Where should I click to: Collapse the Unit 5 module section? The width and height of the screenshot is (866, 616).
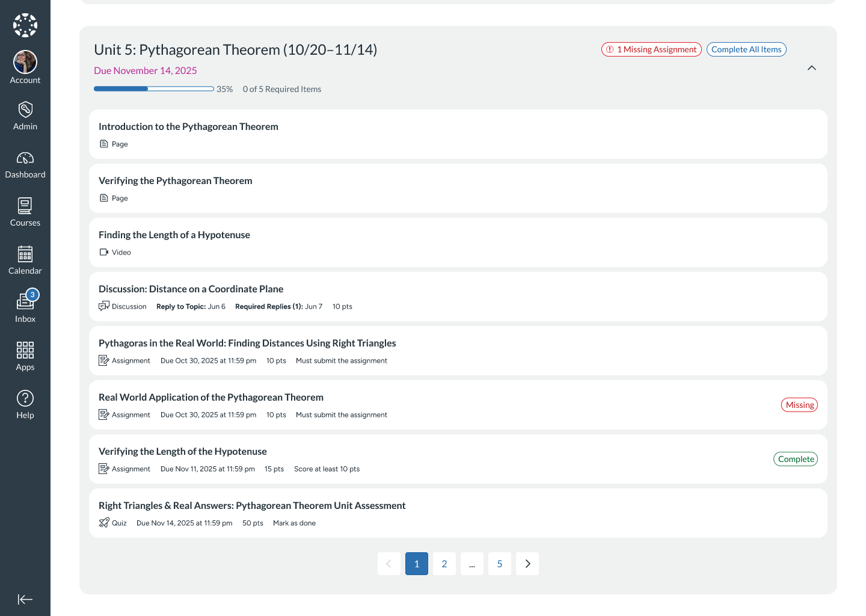pyautogui.click(x=812, y=68)
